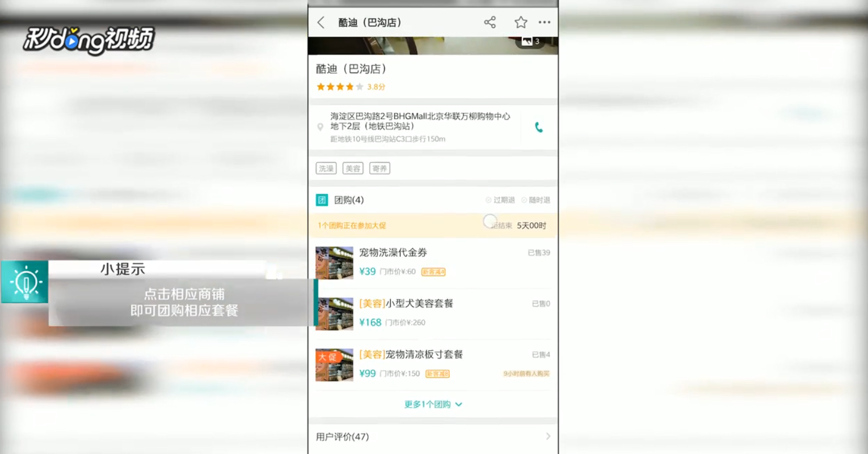Tap the 团购(4) section title
868x454 pixels.
coord(349,200)
